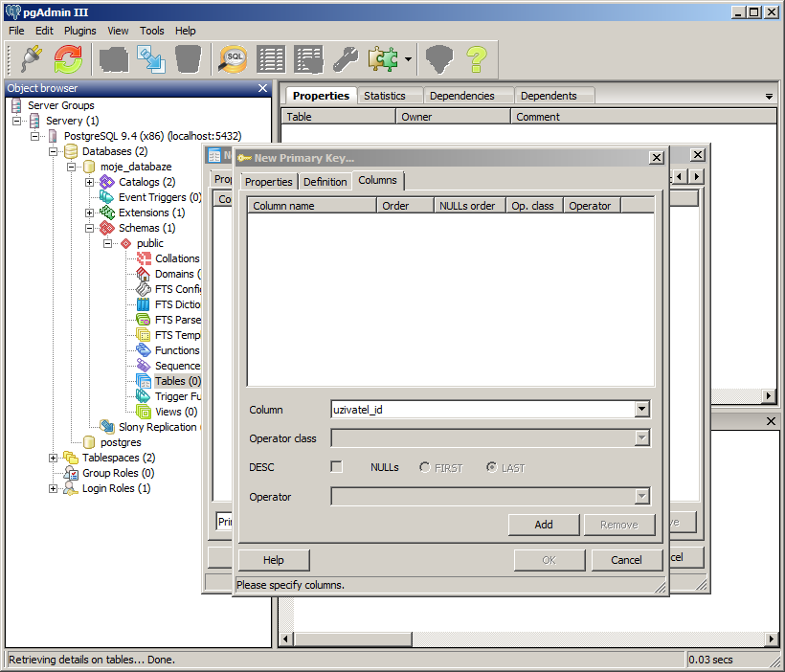Click the green Refresh toolbar icon
Image resolution: width=785 pixels, height=672 pixels.
(67, 59)
